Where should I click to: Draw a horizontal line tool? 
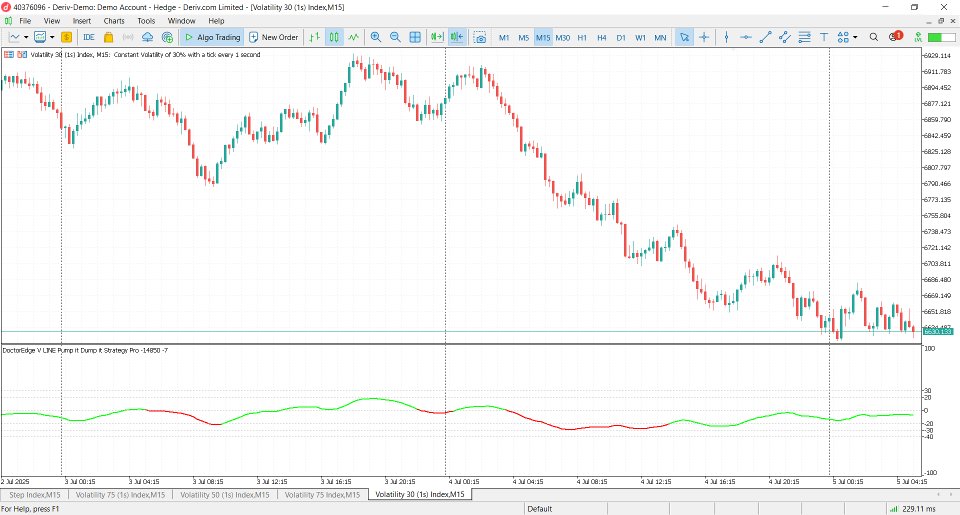click(746, 37)
